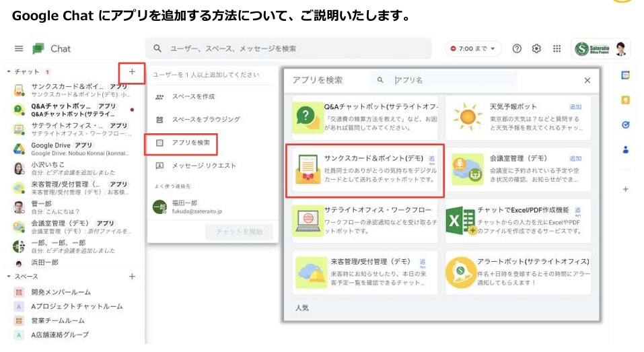Open the Google apps grid launcher
644x352 pixels.
(557, 48)
